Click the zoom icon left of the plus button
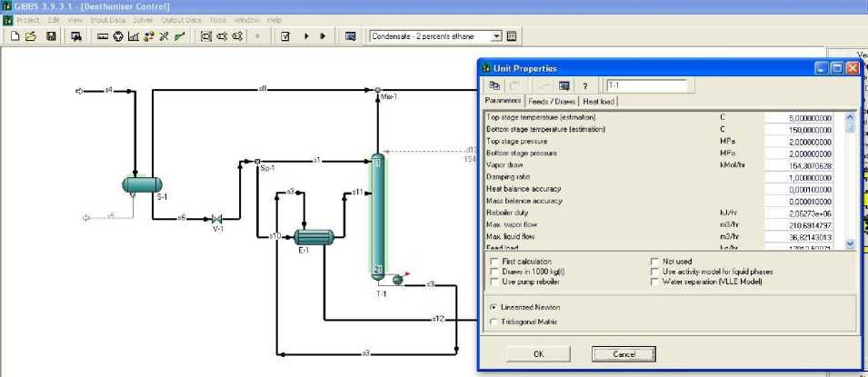Image resolution: width=868 pixels, height=377 pixels. (x=237, y=36)
